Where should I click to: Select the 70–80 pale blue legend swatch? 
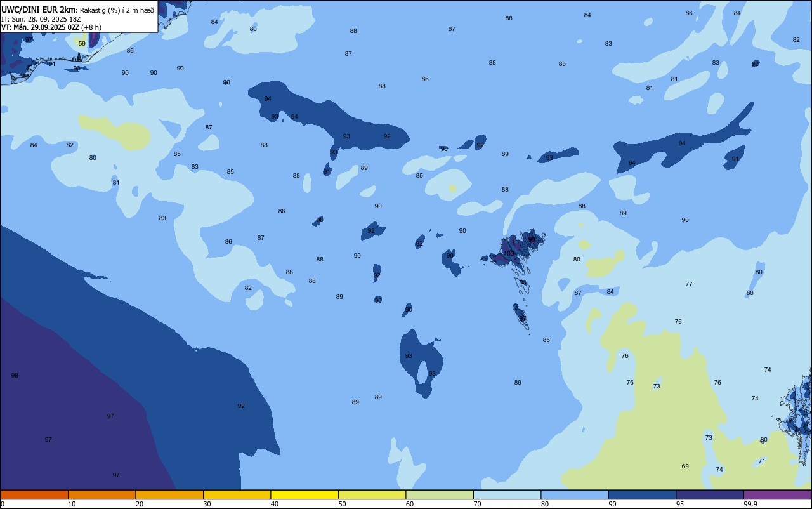(x=507, y=494)
